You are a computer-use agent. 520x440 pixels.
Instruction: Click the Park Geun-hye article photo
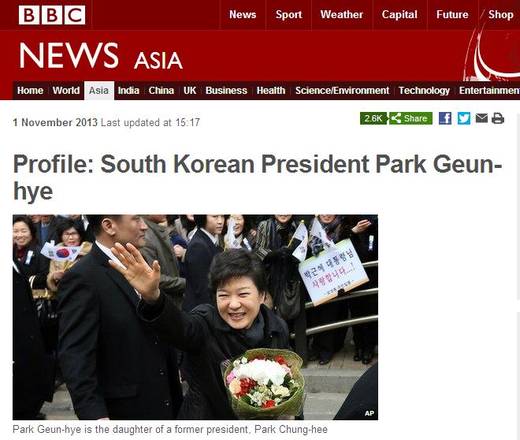tap(195, 317)
